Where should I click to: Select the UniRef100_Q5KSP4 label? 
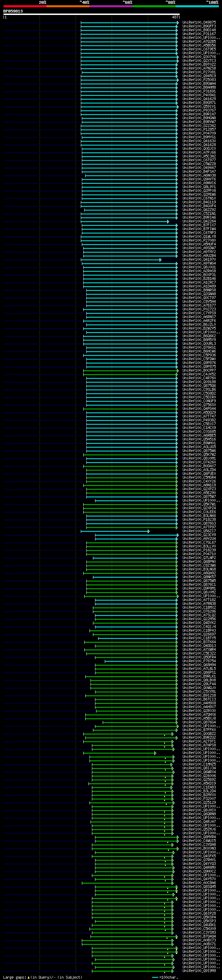coord(199,917)
